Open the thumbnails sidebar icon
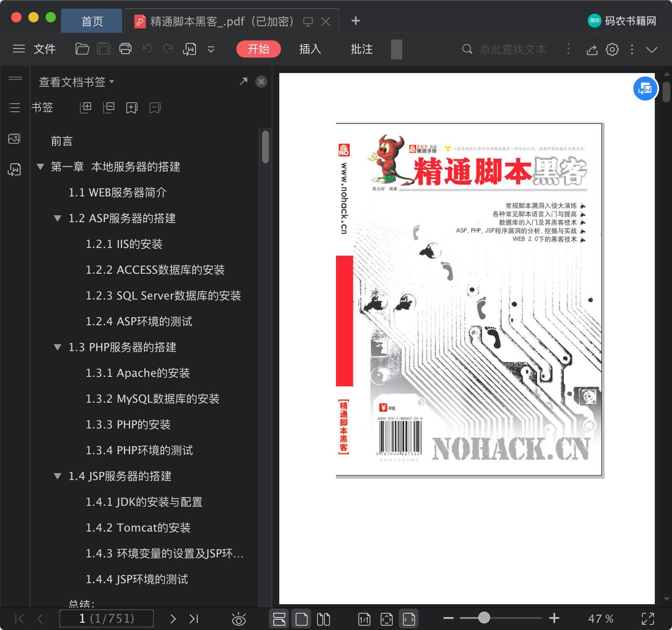The image size is (672, 630). [x=15, y=138]
